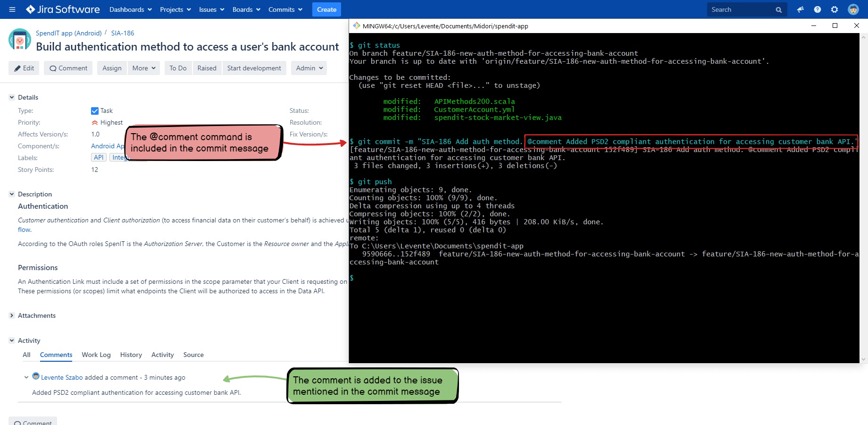Click the Story Points value 12

[x=95, y=170]
